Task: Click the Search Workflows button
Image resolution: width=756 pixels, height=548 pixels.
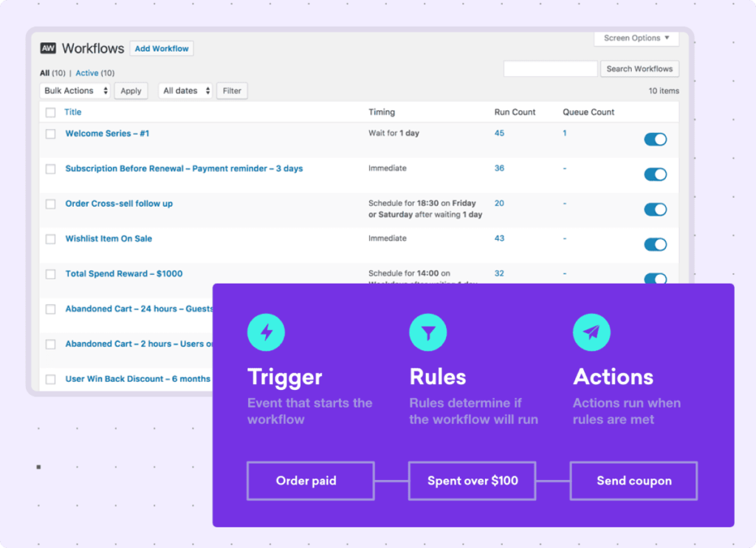Action: 639,69
